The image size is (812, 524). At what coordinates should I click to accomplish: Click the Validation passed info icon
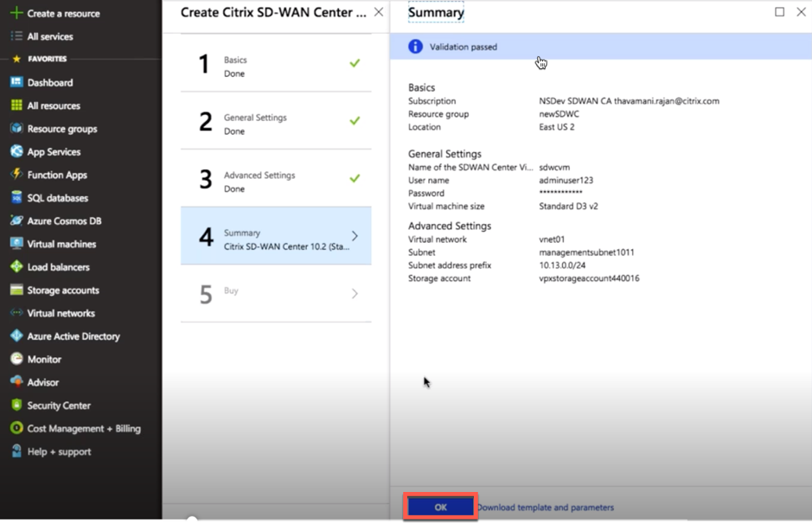point(415,47)
